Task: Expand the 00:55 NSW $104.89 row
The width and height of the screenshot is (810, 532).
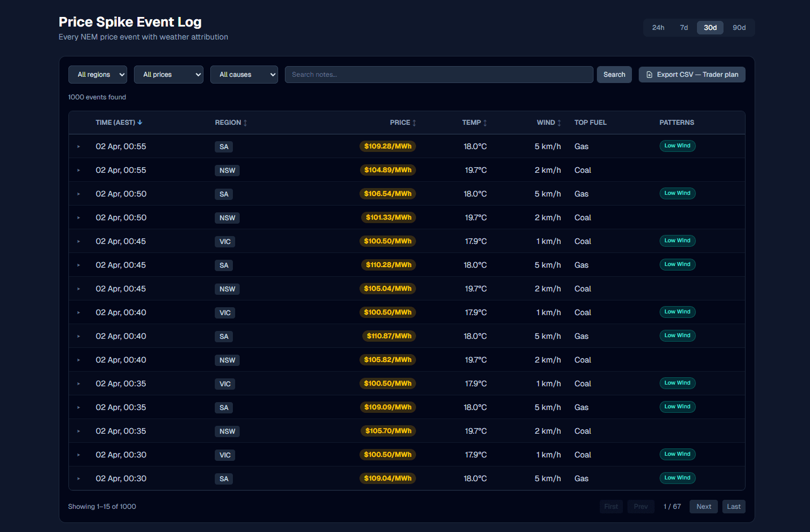Action: pos(79,171)
